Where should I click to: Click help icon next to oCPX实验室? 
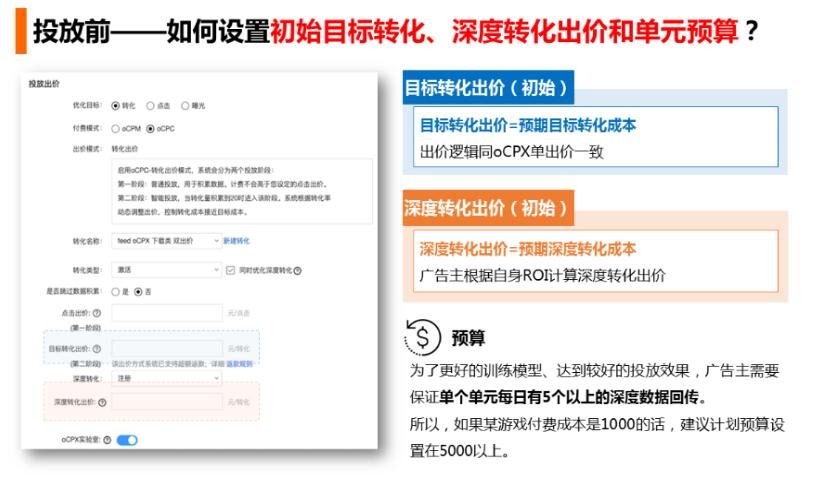106,440
